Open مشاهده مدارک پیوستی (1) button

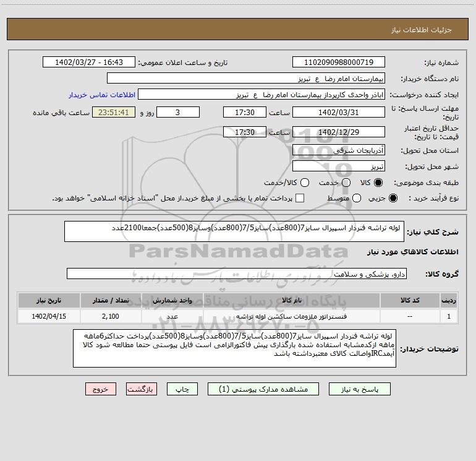point(263,389)
